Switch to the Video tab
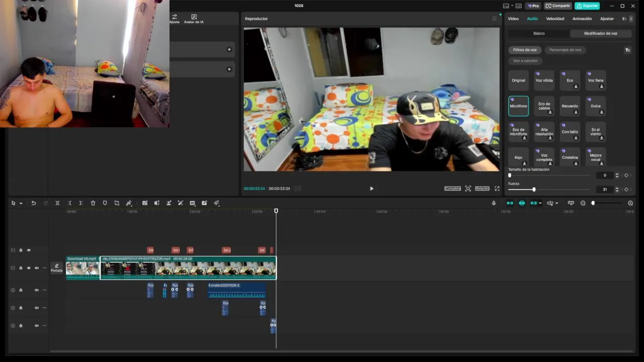 (x=513, y=19)
